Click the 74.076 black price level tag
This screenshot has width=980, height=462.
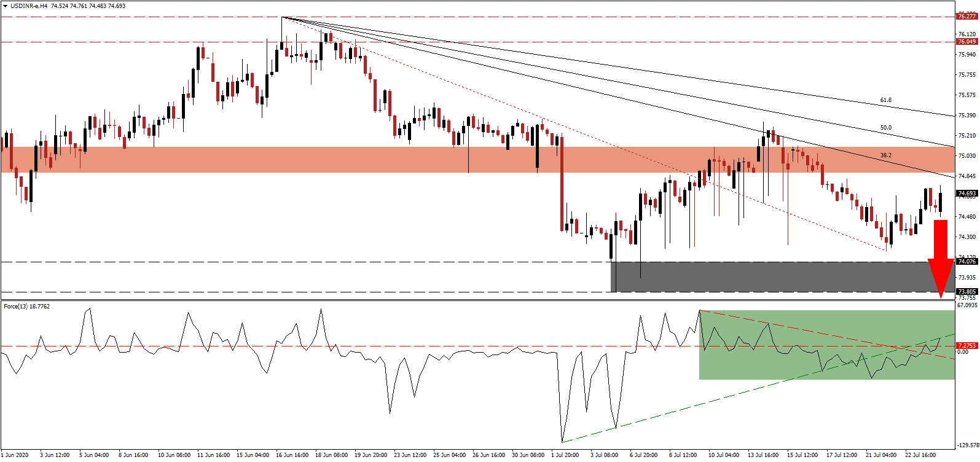pos(966,262)
